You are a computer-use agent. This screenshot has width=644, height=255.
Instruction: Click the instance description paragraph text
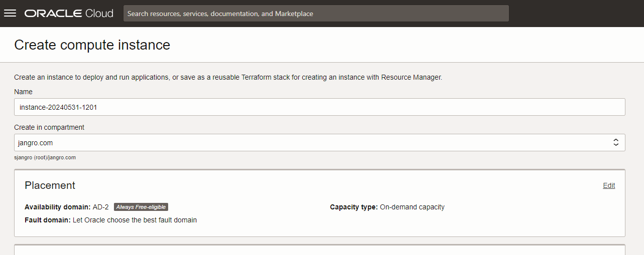228,78
